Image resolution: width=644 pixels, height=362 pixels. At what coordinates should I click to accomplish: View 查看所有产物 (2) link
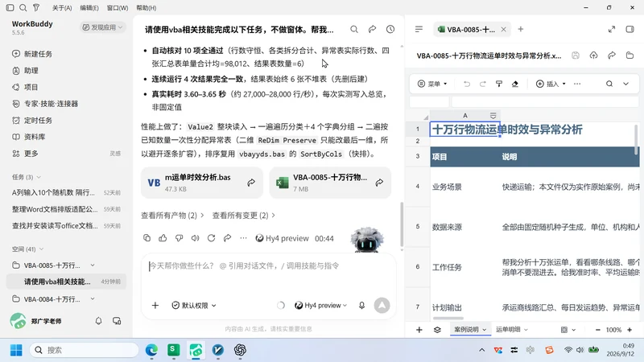(172, 215)
